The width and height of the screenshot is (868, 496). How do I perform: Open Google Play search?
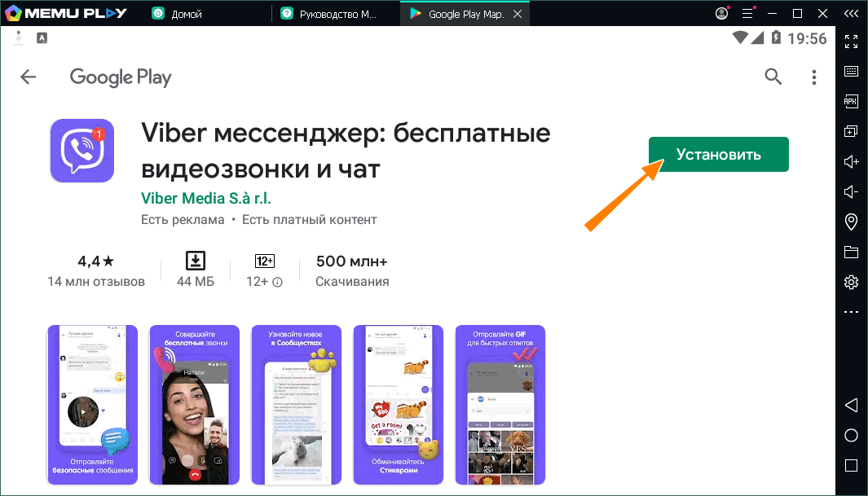773,77
